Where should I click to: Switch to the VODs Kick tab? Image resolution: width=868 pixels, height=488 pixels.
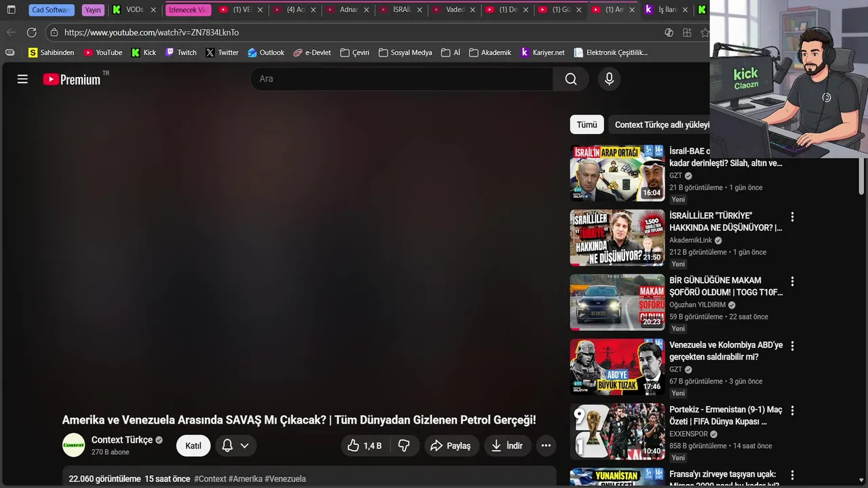pyautogui.click(x=134, y=10)
